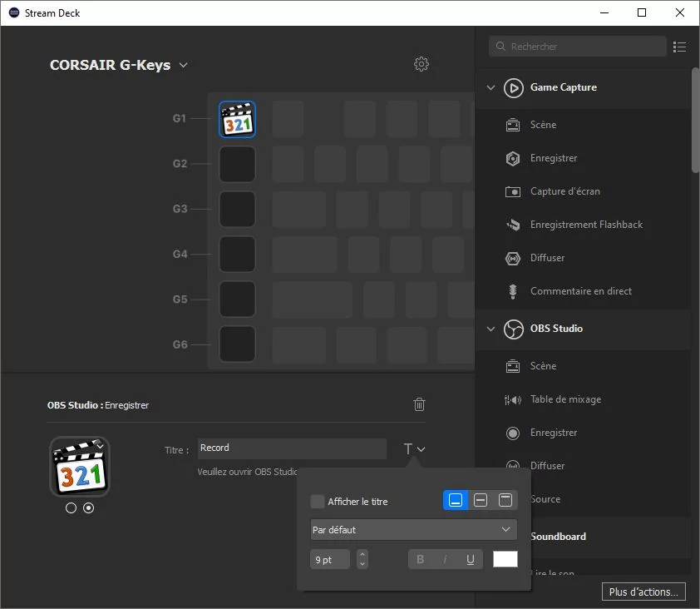
Task: Select the G1 key with Media Player icon
Action: tap(237, 119)
